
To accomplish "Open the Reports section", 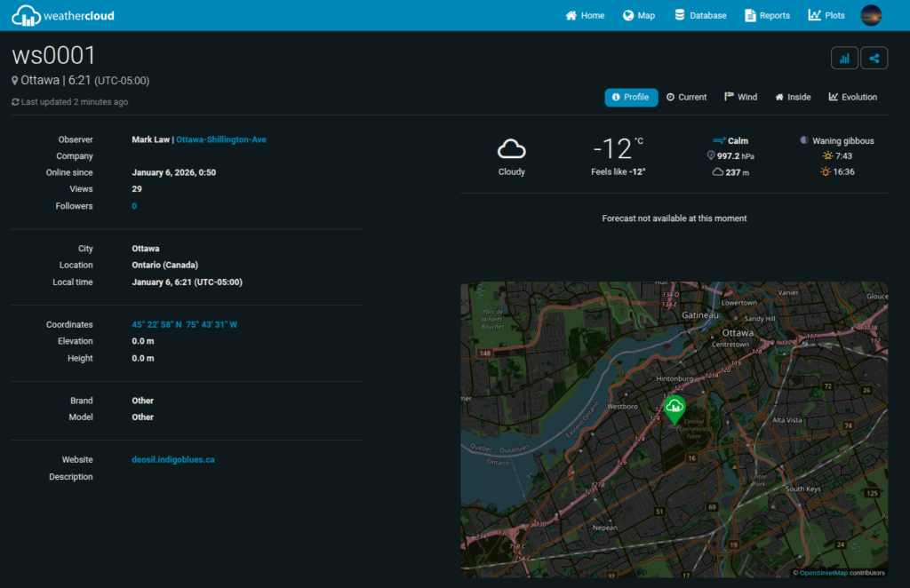I will point(767,15).
